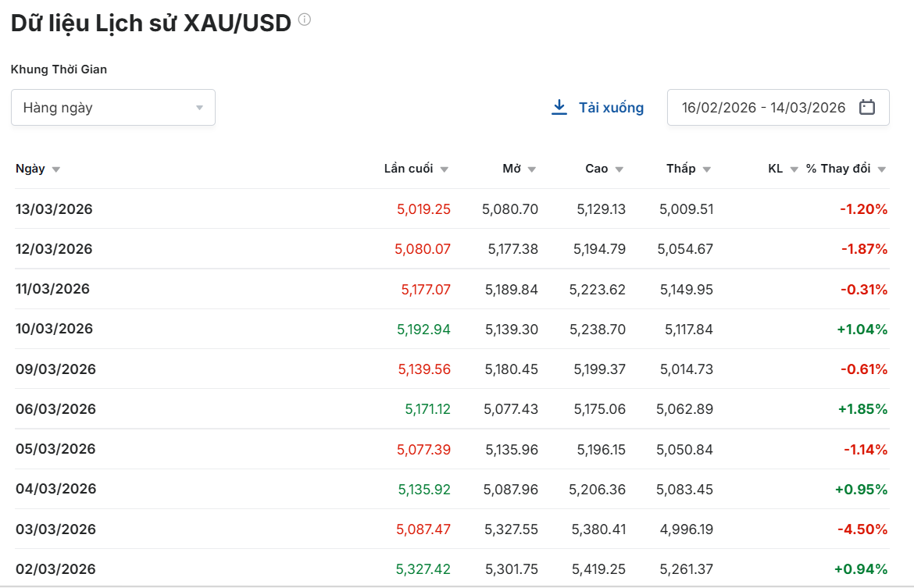Screen dimensions: 914x588
Task: Sort by Lần cuối column arrow
Action: [444, 169]
